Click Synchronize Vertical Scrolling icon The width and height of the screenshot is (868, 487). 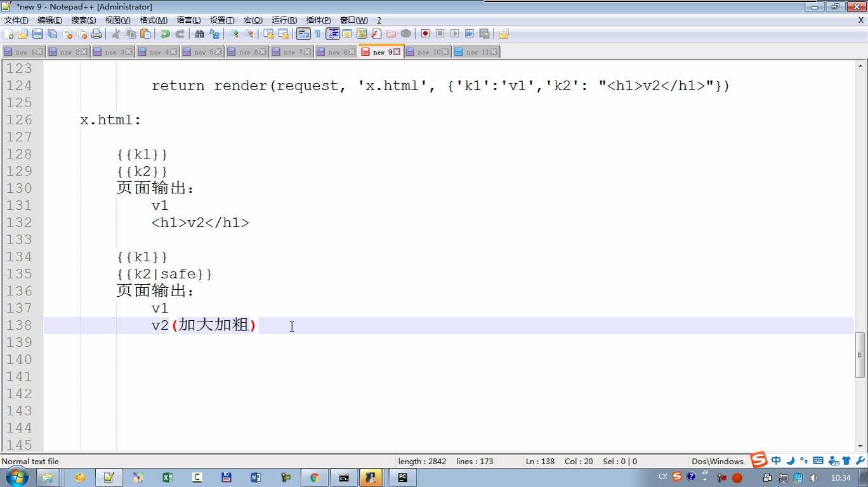268,34
